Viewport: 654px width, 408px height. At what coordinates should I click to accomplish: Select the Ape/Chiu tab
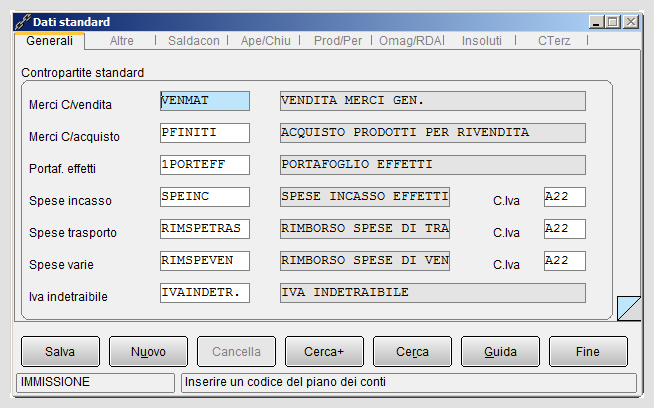click(265, 40)
